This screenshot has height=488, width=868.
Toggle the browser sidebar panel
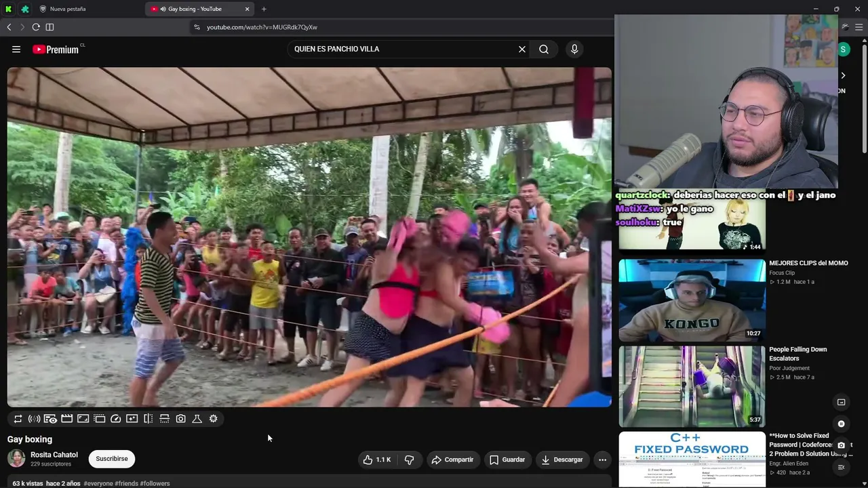[x=50, y=27]
